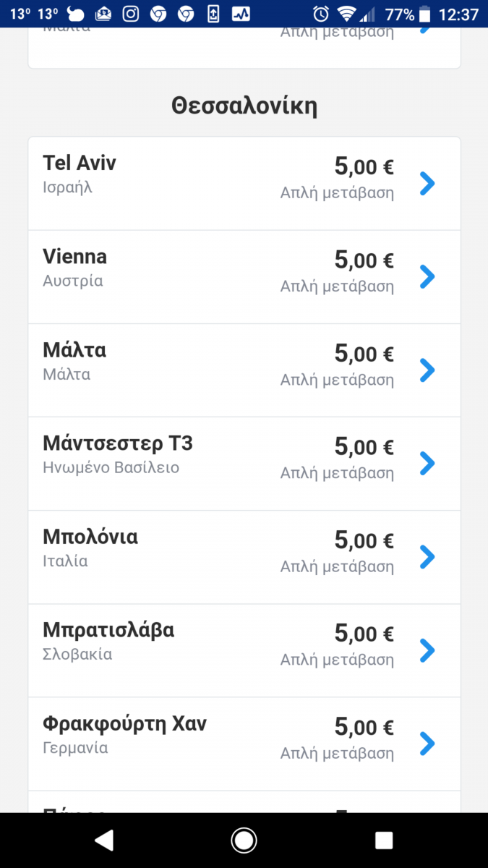Tap the alarm clock icon in status bar
Image resolution: width=488 pixels, height=868 pixels.
point(321,14)
